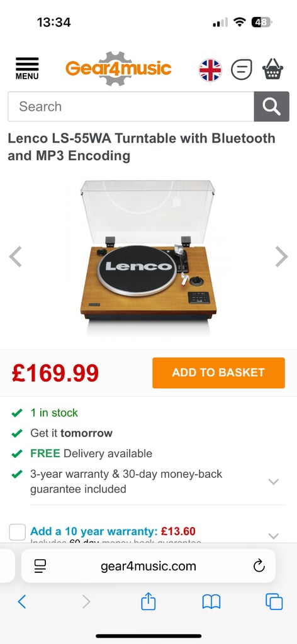Open the Safari tabs overview icon
The width and height of the screenshot is (297, 644).
274,602
